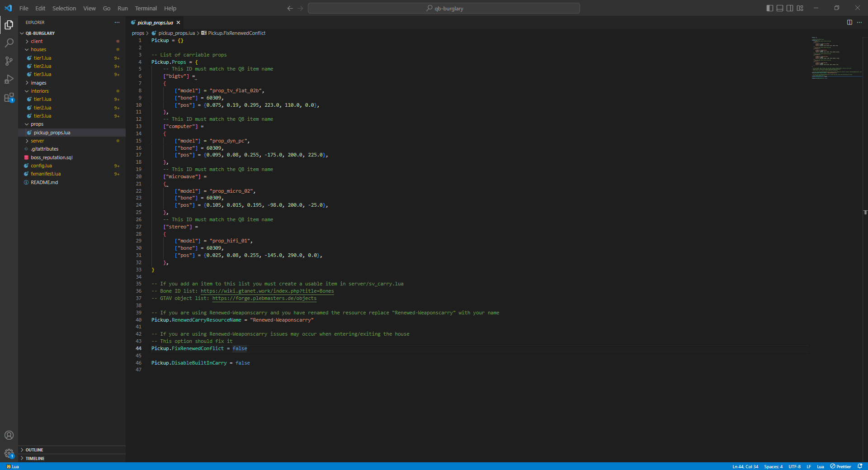Open the Extensions view
Viewport: 868px width, 470px height.
(9, 97)
